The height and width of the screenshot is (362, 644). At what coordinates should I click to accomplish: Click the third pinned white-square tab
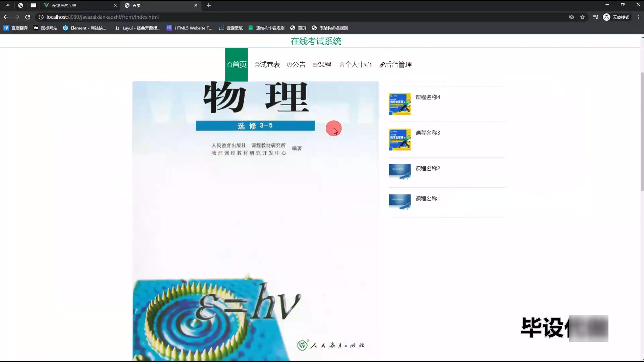pyautogui.click(x=33, y=5)
